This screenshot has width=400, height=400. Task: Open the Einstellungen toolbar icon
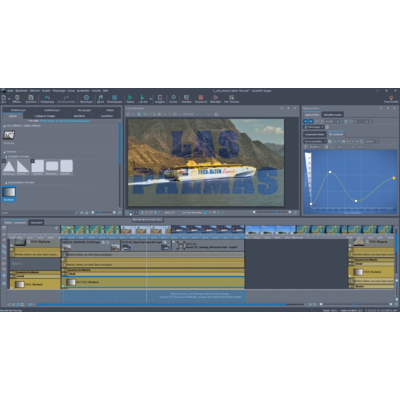pyautogui.click(x=114, y=98)
